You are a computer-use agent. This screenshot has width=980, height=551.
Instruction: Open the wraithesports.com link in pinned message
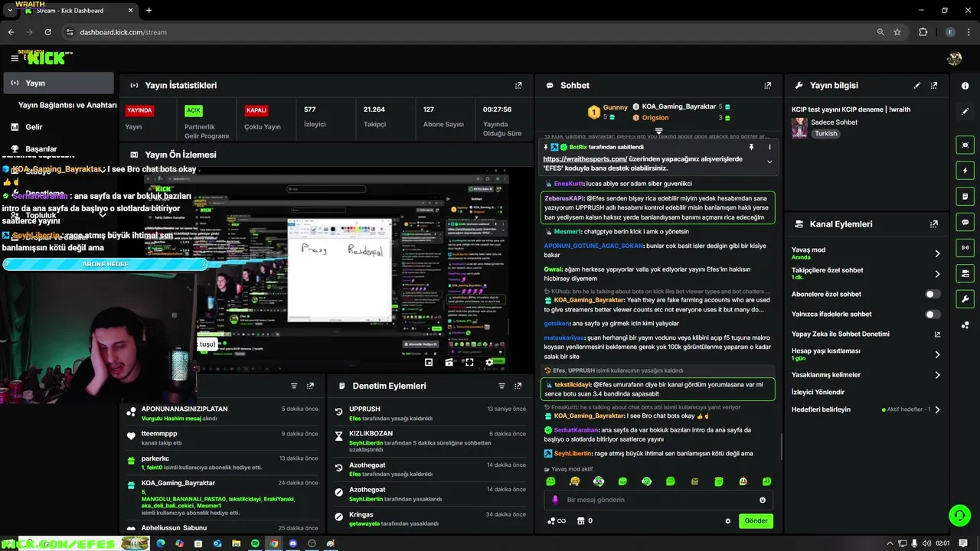[585, 159]
